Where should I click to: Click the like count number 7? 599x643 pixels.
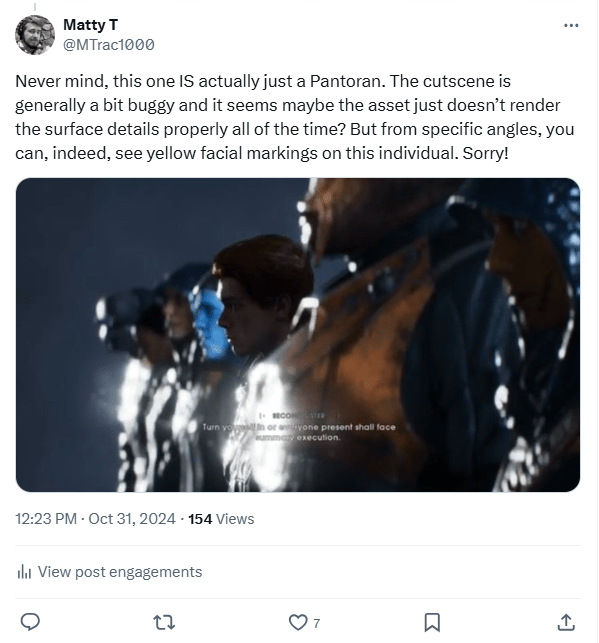tap(316, 623)
